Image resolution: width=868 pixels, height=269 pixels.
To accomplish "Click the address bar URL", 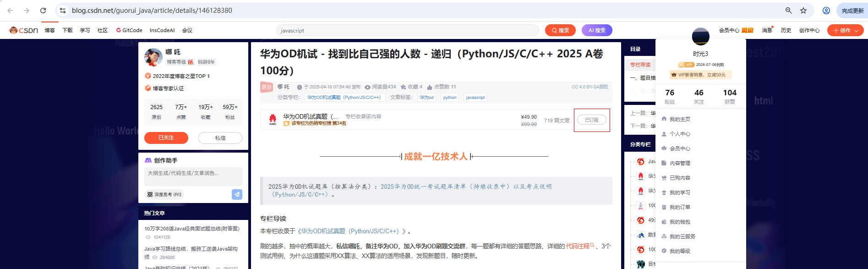I will coord(152,10).
